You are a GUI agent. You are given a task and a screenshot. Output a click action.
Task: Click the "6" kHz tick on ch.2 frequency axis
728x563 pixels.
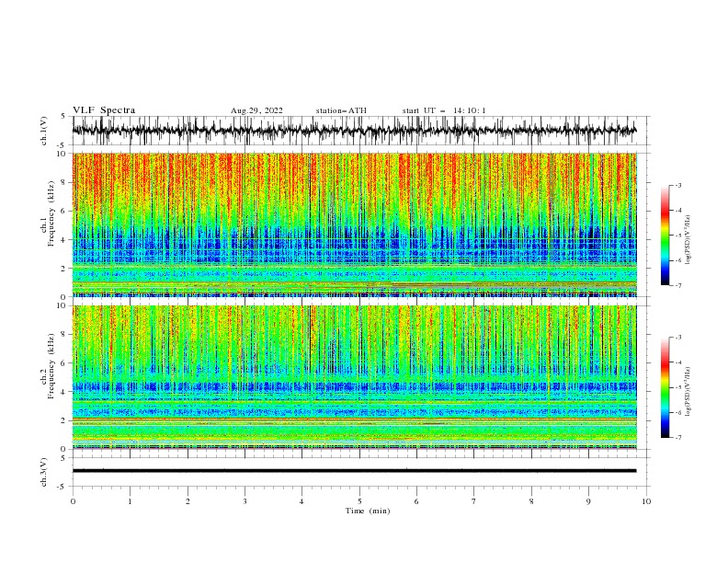(64, 363)
